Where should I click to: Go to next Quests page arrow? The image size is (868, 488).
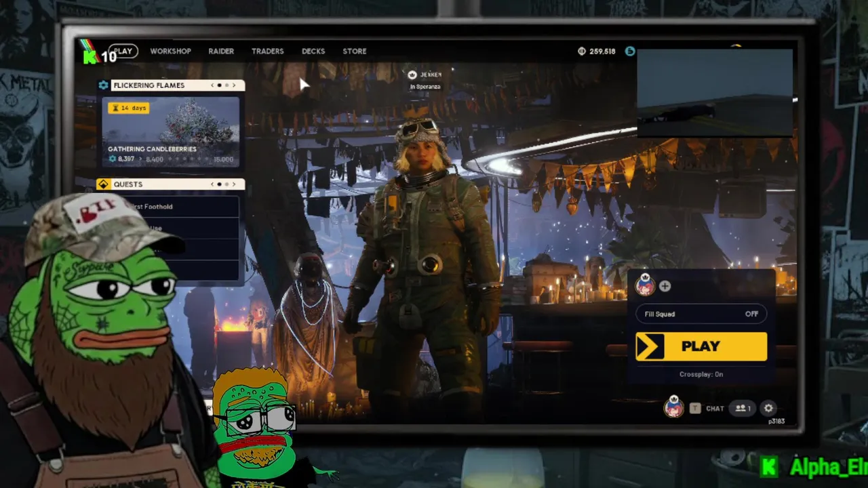click(235, 184)
